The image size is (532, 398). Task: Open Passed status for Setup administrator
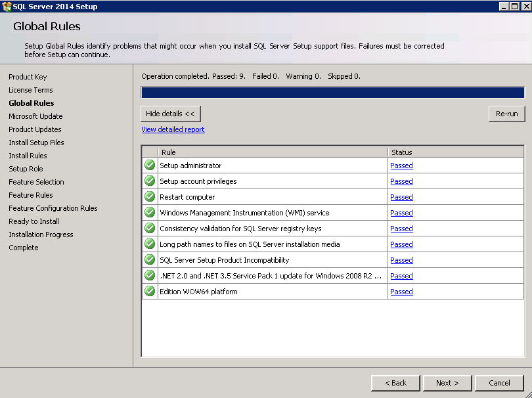coord(401,166)
